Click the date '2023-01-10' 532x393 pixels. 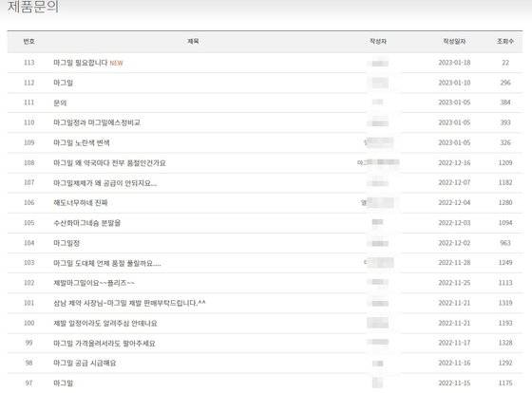pos(454,83)
